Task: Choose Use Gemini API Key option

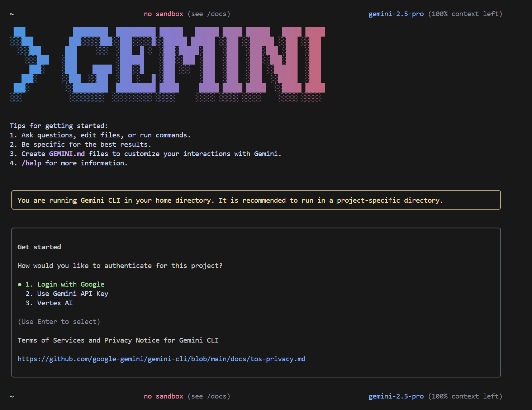Action: click(67, 294)
